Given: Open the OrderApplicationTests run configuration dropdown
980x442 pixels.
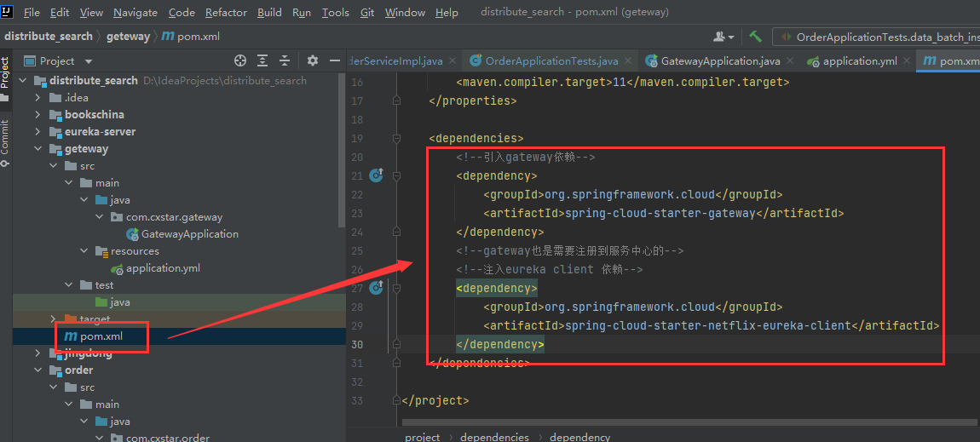Looking at the screenshot, I should [x=876, y=37].
